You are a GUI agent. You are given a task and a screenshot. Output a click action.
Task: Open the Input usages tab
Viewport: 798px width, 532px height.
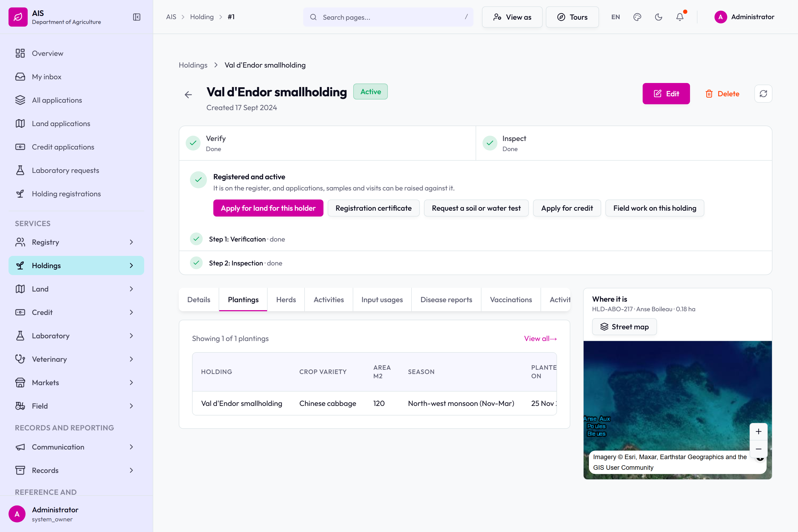(382, 300)
